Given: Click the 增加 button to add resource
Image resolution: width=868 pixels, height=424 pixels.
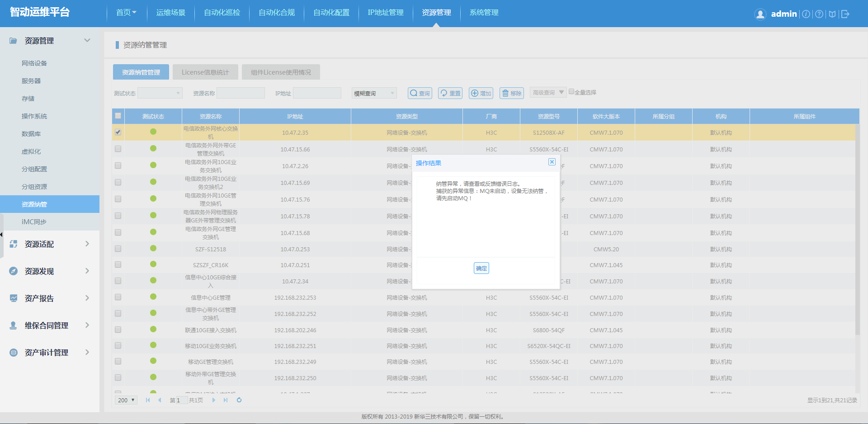Looking at the screenshot, I should pos(481,93).
